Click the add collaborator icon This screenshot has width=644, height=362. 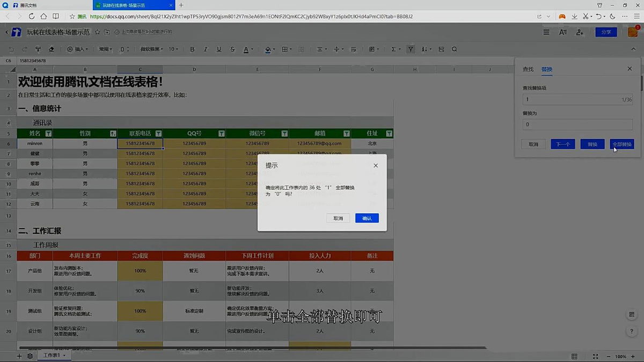[x=580, y=32]
